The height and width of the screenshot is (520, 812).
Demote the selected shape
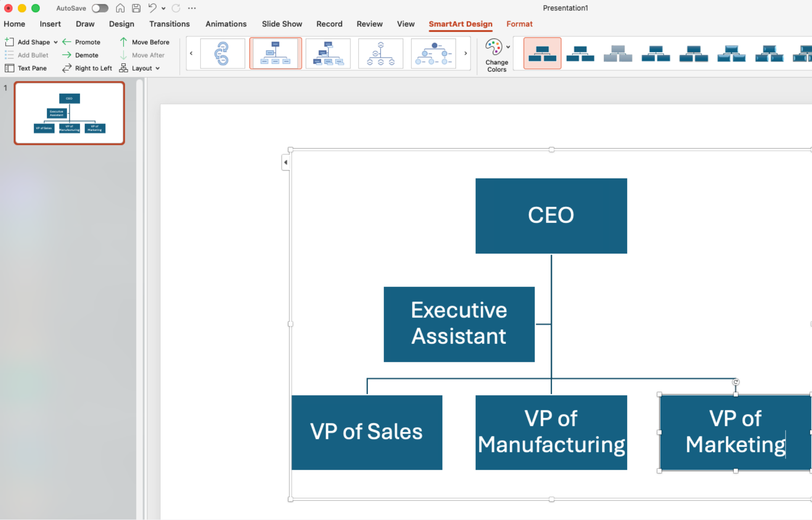pyautogui.click(x=81, y=55)
